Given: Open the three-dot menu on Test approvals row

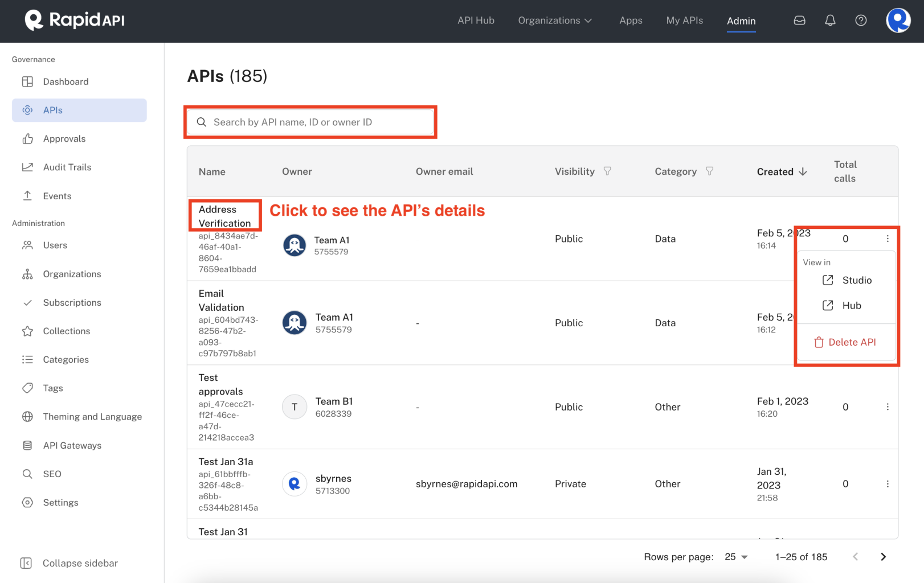Looking at the screenshot, I should click(887, 407).
